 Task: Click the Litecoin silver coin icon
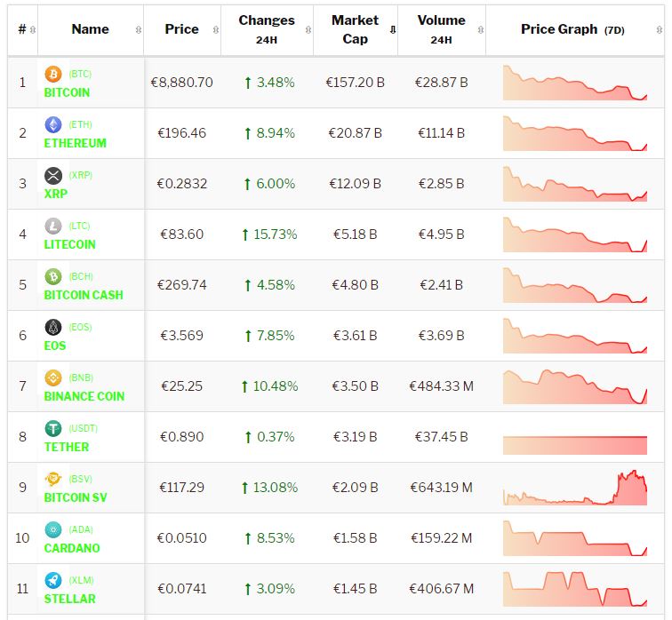pyautogui.click(x=52, y=226)
